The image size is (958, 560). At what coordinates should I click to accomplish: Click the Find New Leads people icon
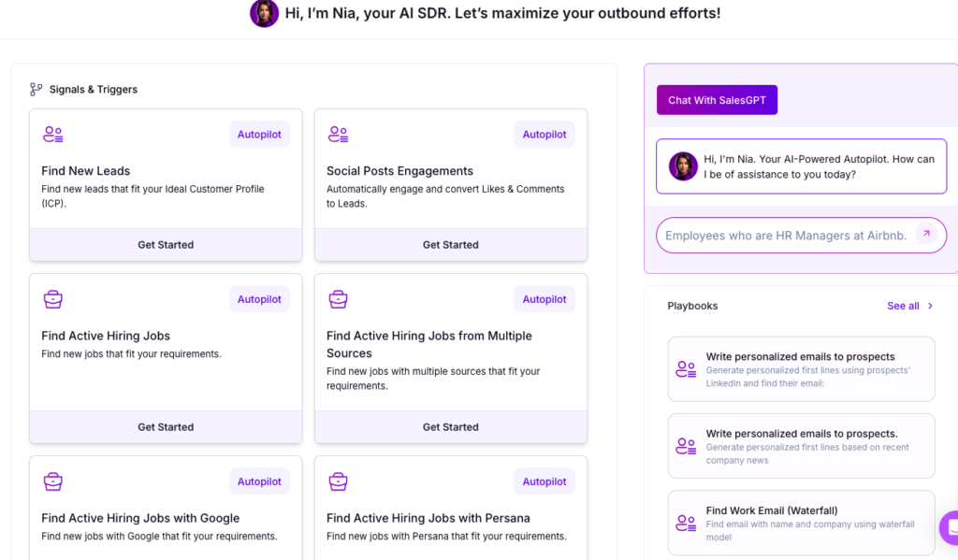[53, 135]
